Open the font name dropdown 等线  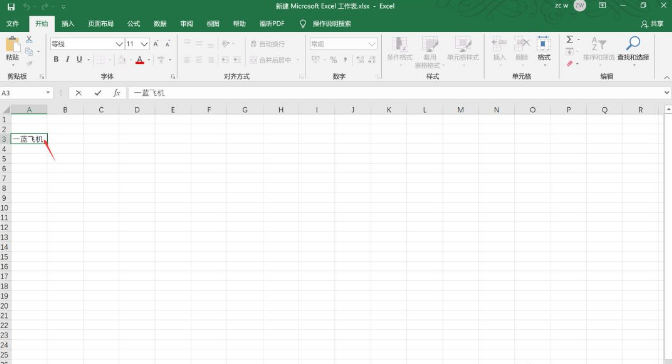(x=119, y=44)
